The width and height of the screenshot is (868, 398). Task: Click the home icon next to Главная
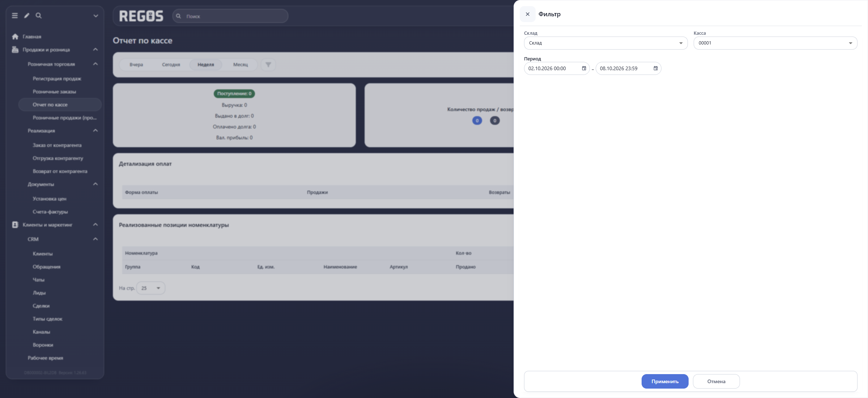coord(15,37)
